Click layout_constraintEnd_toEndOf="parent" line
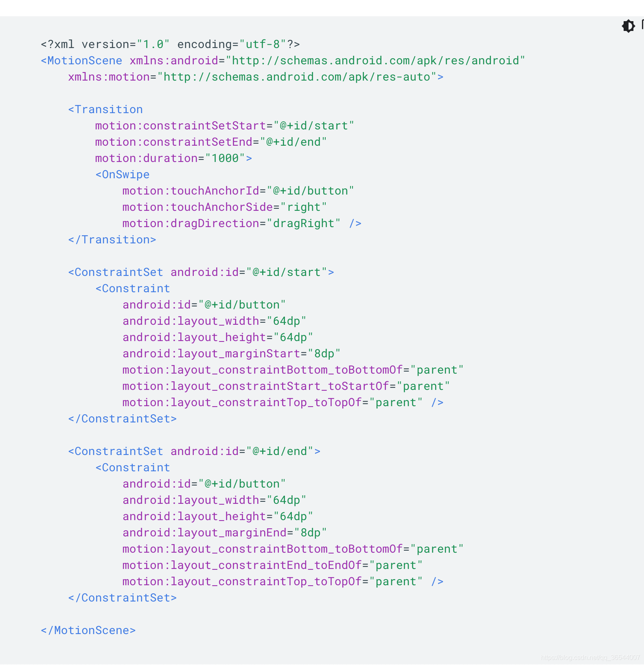This screenshot has width=644, height=665. coord(272,565)
